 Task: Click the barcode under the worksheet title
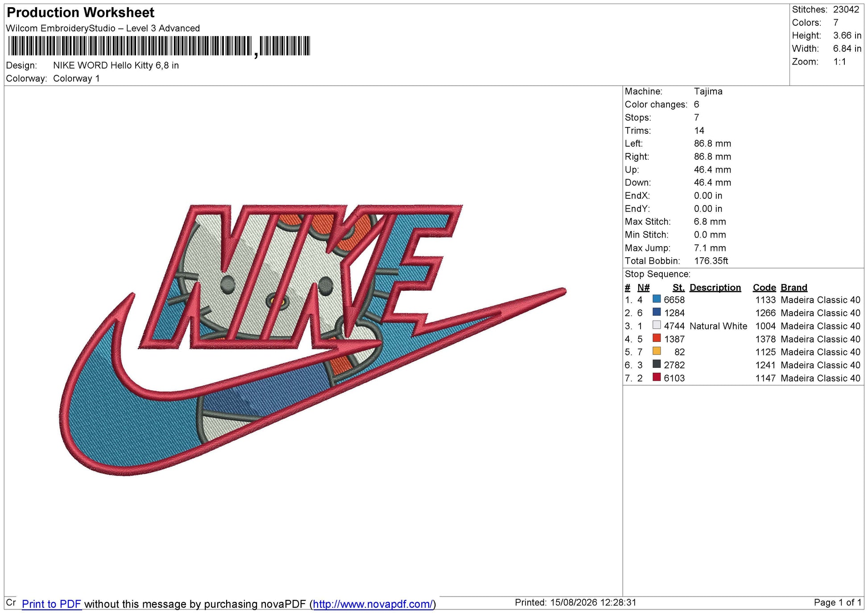tap(159, 46)
